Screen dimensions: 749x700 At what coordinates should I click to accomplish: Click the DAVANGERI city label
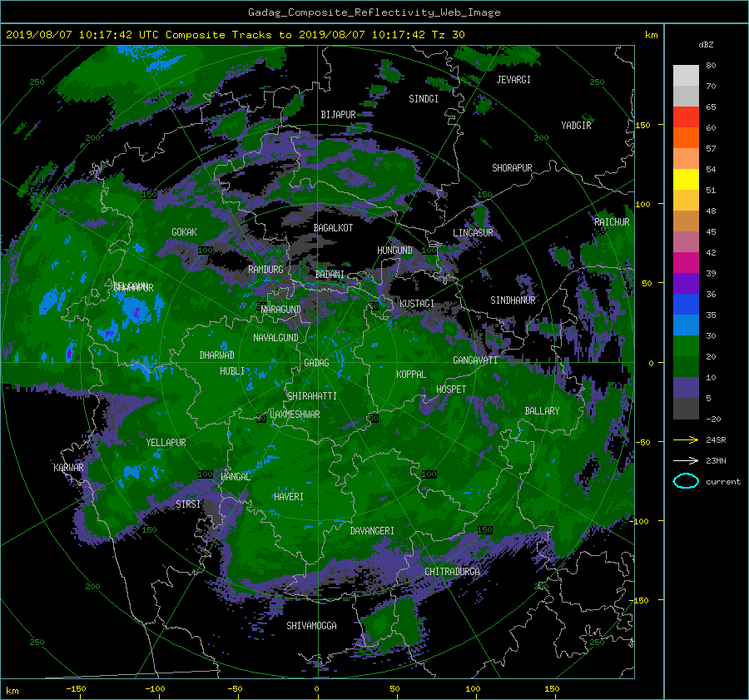point(372,531)
